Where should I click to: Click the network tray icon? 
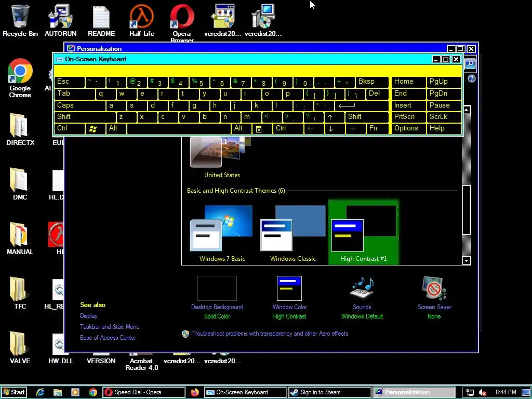click(470, 393)
